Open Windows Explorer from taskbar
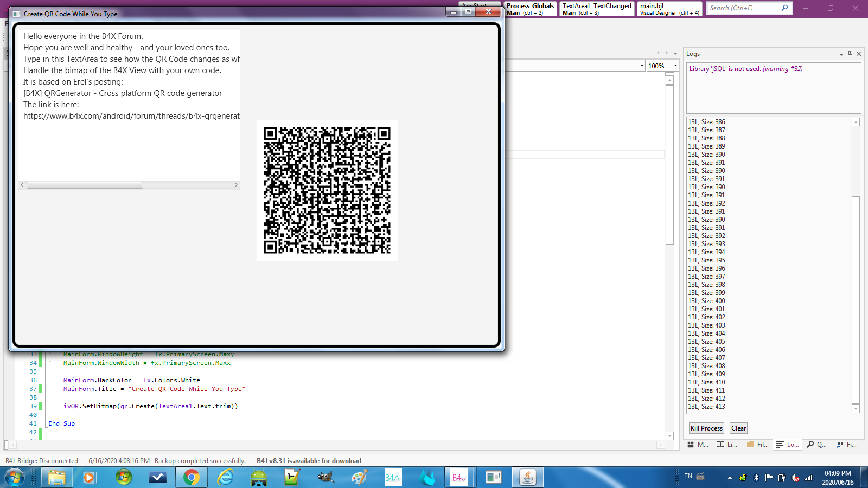This screenshot has width=868, height=488. point(57,478)
